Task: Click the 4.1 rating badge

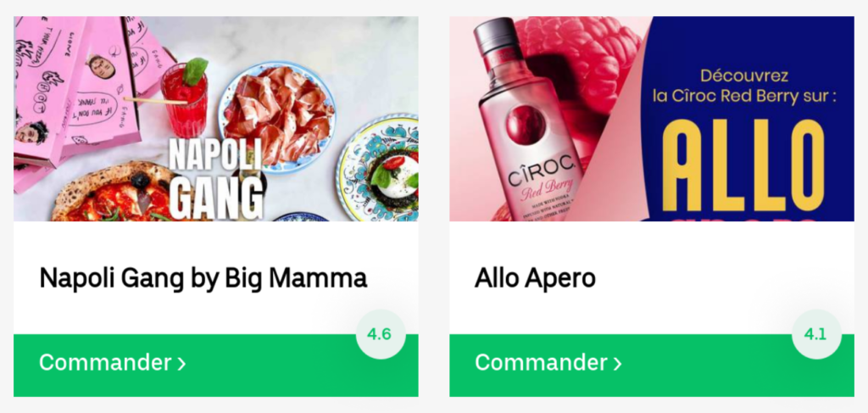Action: tap(816, 334)
